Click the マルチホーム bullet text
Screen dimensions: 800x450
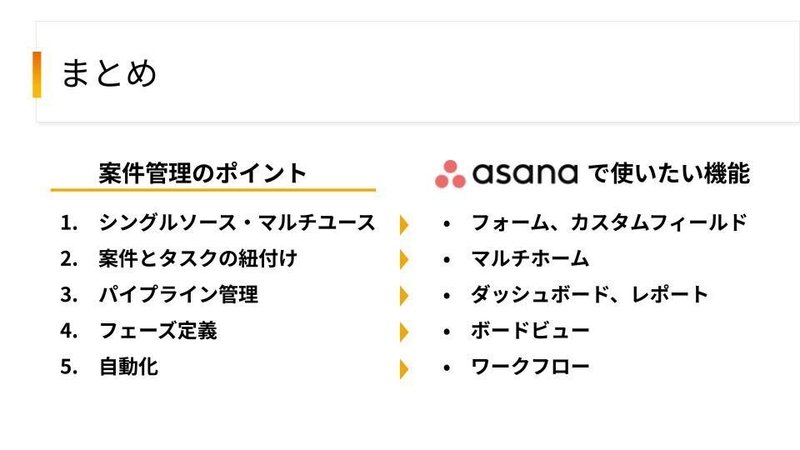click(530, 259)
